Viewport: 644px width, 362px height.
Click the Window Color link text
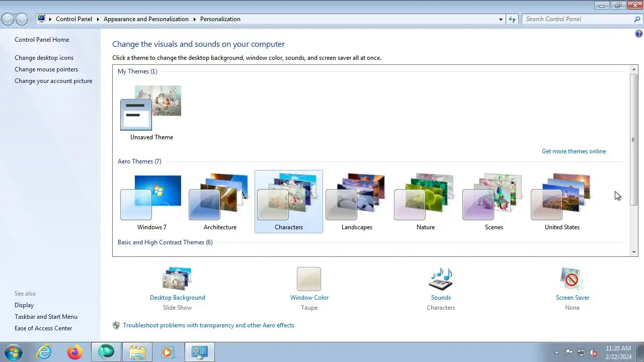309,298
